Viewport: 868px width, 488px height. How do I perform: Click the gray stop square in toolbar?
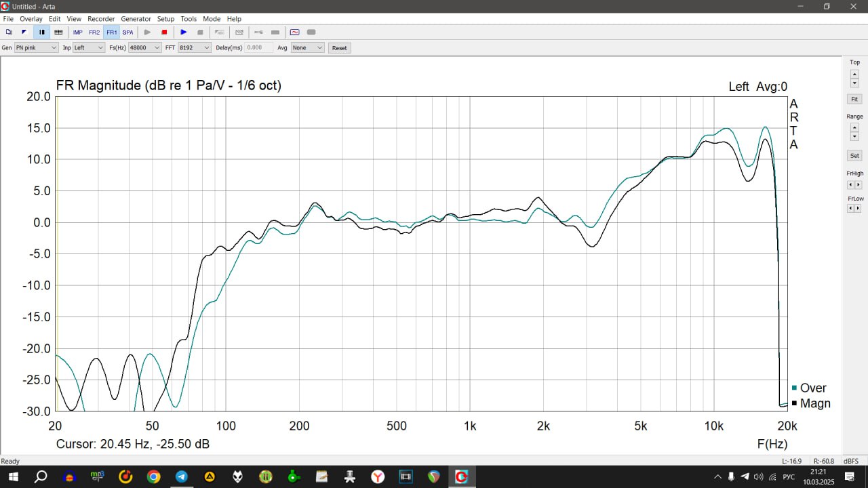tap(200, 32)
